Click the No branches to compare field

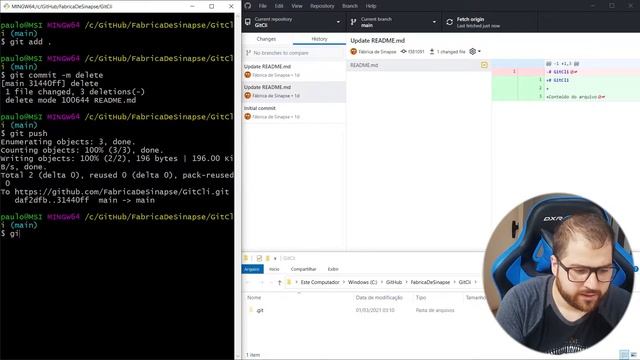click(293, 53)
